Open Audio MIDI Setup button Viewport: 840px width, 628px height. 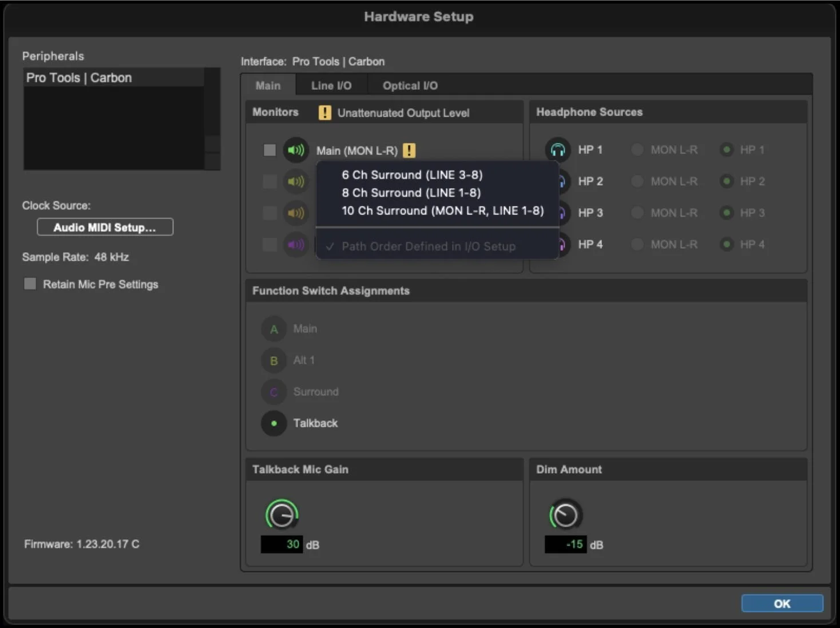click(105, 227)
